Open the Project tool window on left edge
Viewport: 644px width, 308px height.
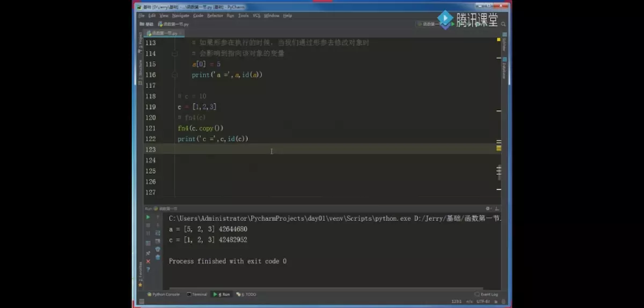(141, 42)
